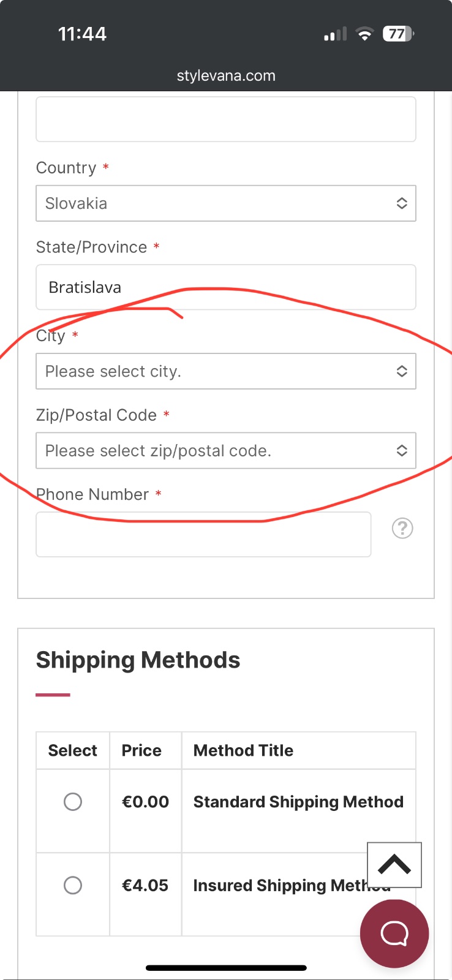This screenshot has height=980, width=452.
Task: Focus the State/Province field with Bratislava
Action: [x=225, y=287]
